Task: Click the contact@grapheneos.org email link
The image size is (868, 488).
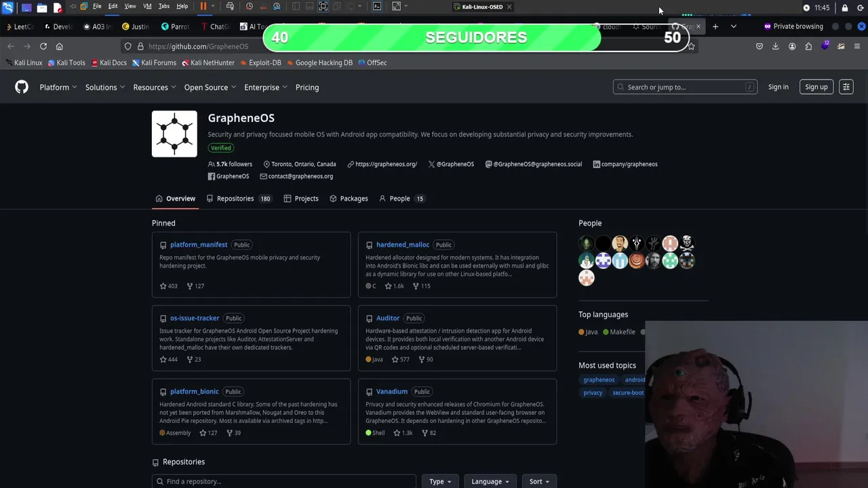Action: pos(300,176)
